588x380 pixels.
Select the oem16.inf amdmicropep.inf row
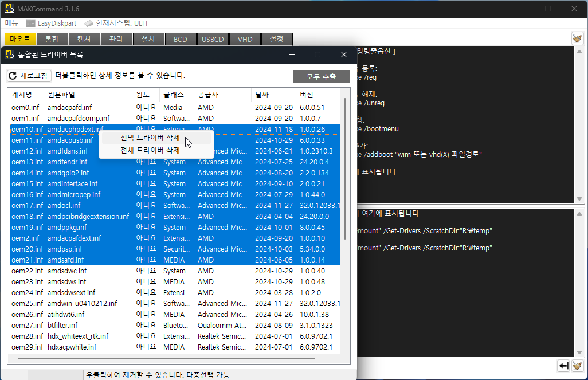tap(175, 195)
